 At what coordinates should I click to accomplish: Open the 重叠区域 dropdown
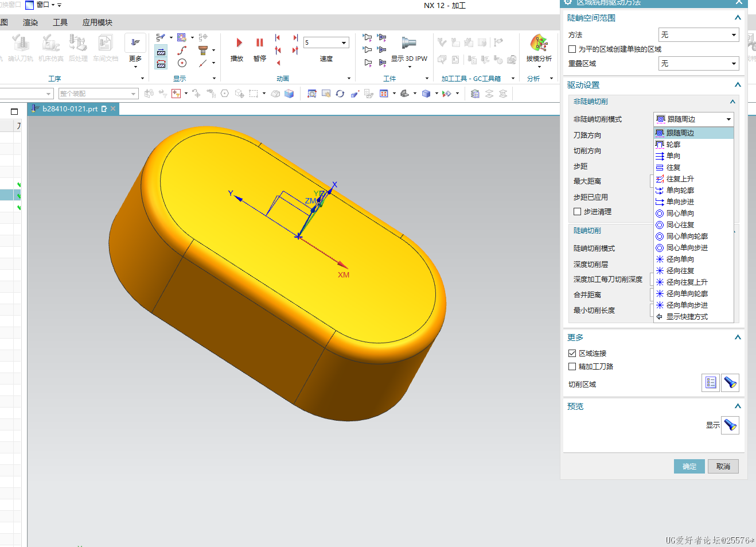[699, 64]
